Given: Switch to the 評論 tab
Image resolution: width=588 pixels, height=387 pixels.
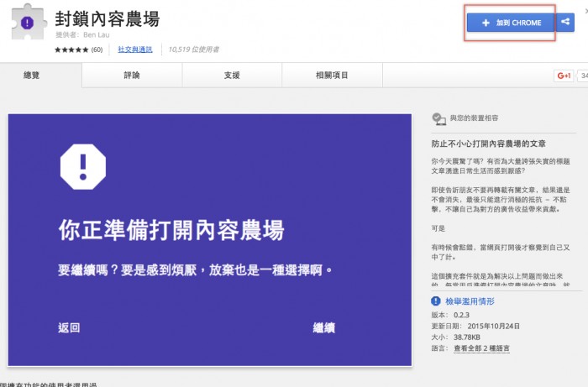Looking at the screenshot, I should pyautogui.click(x=132, y=76).
